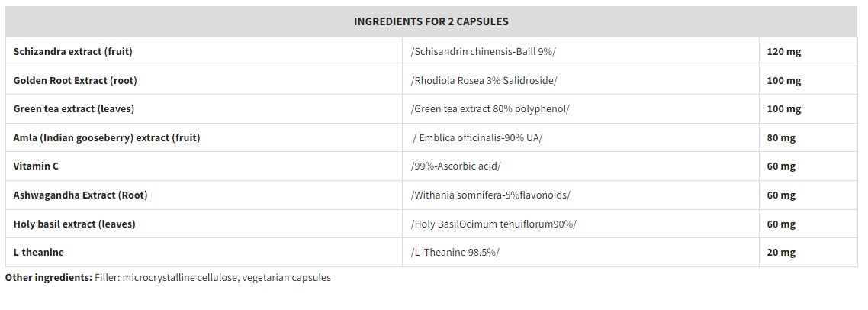Click the Withania somnifera-5% flavonoids text
The image size is (868, 310).
[x=490, y=195]
